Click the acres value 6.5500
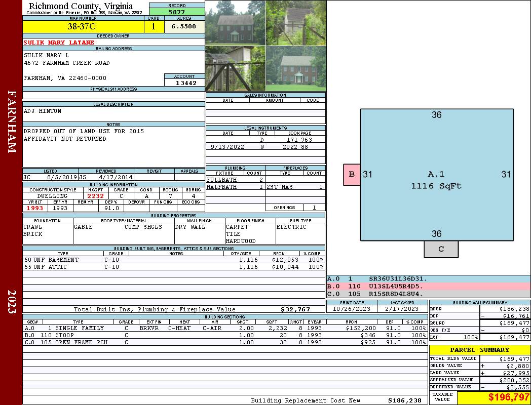The width and height of the screenshot is (532, 405). pos(184,27)
